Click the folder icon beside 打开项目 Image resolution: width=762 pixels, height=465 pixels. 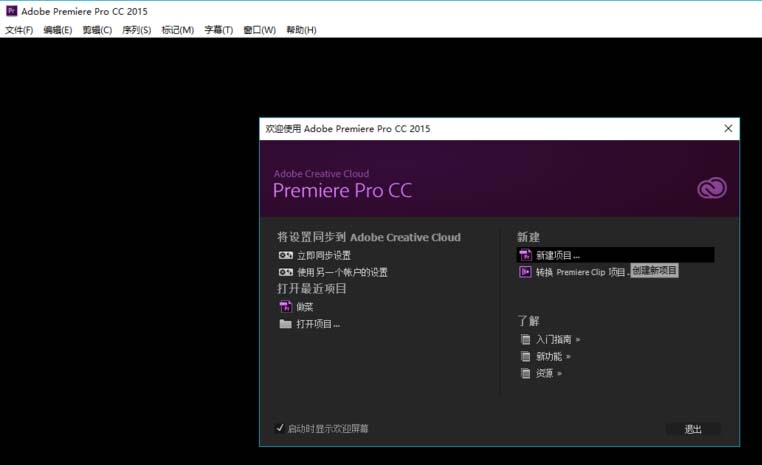pyautogui.click(x=286, y=324)
